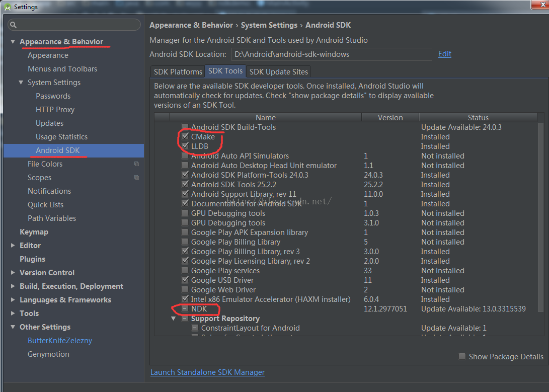Check Google Play APK Expansion library
Viewport: 549px width, 392px height.
point(185,232)
